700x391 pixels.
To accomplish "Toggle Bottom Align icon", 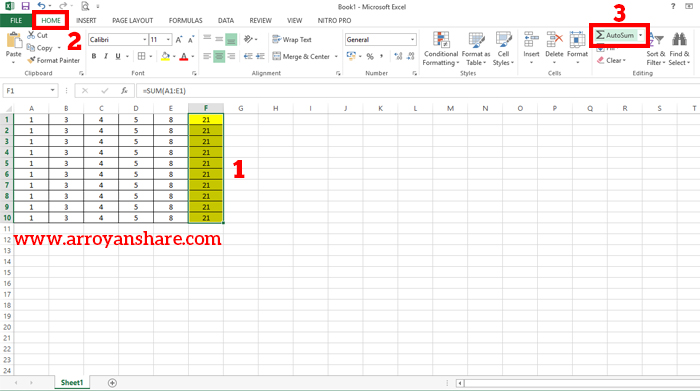I will pos(231,40).
